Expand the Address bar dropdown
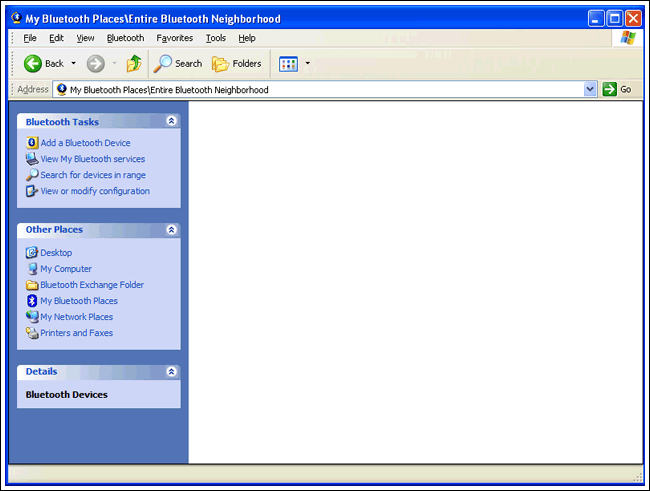The image size is (650, 491). pyautogui.click(x=590, y=89)
